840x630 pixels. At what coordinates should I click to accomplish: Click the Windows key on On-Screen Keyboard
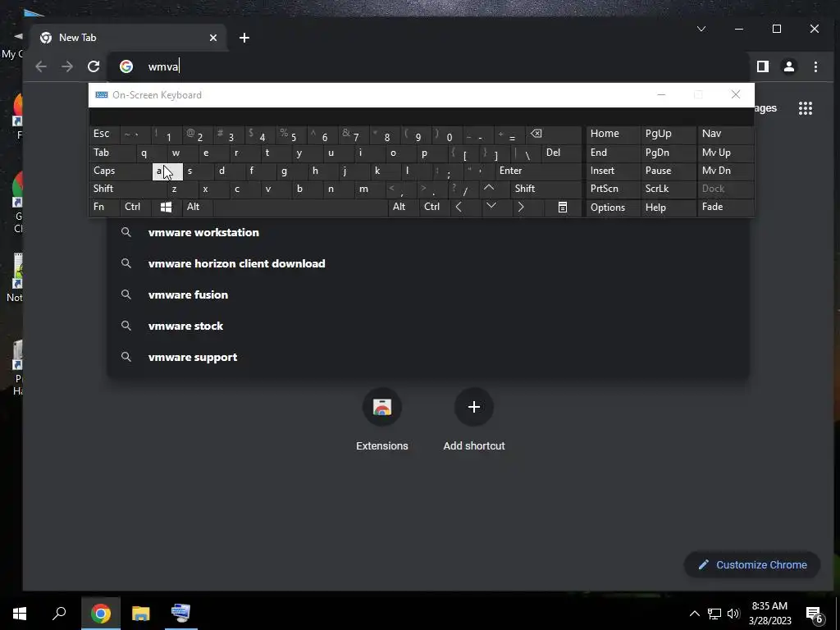coord(166,208)
